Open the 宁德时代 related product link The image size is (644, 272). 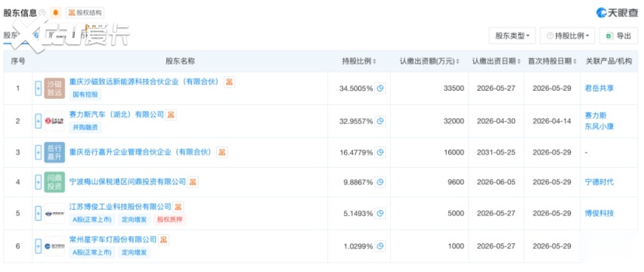click(599, 182)
